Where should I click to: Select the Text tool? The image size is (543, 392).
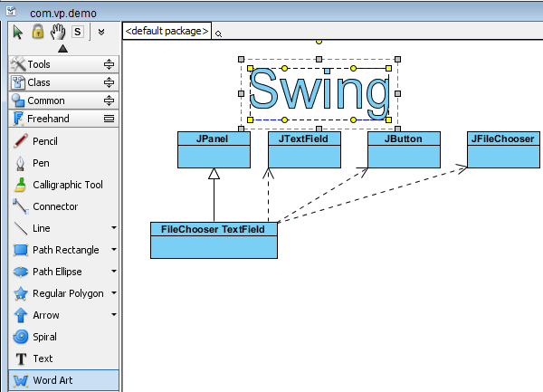tap(63, 359)
